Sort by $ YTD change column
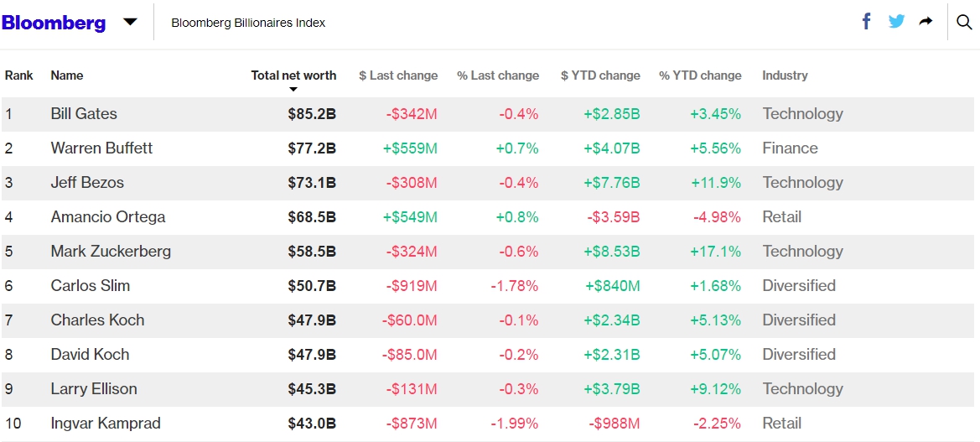Image resolution: width=980 pixels, height=442 pixels. pos(600,75)
